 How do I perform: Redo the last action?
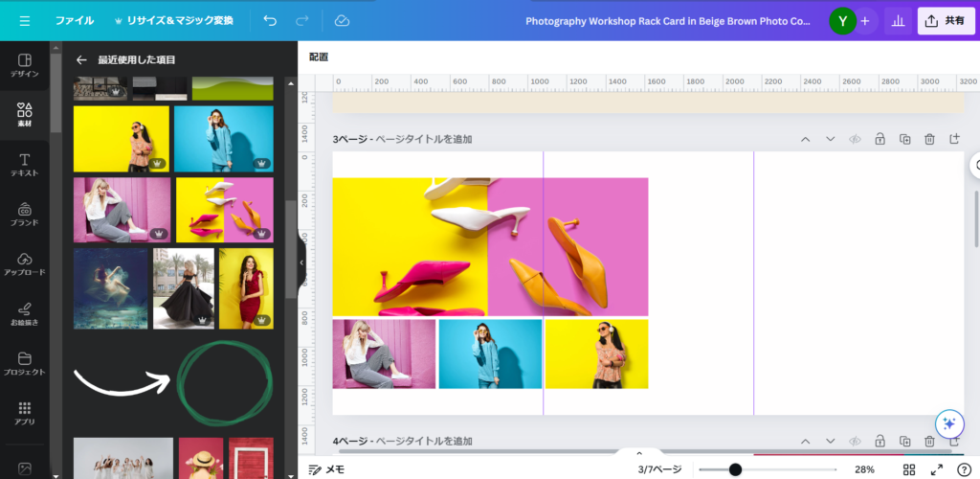[301, 21]
